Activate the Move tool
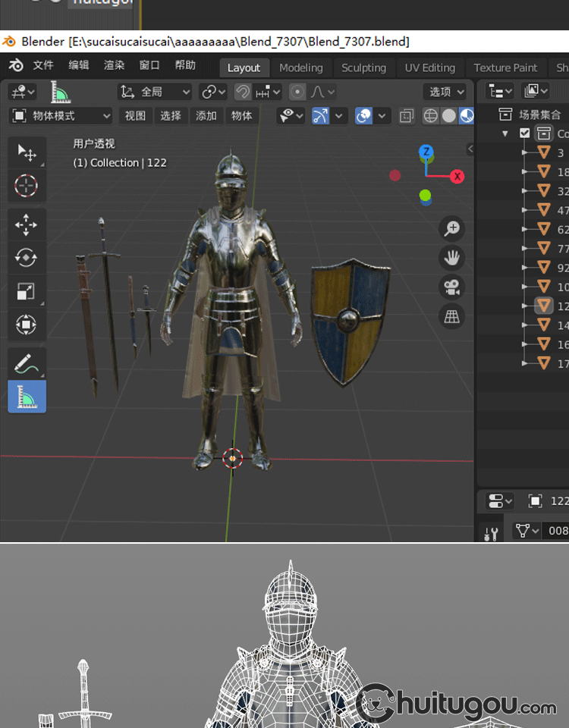The width and height of the screenshot is (569, 728). tap(27, 225)
